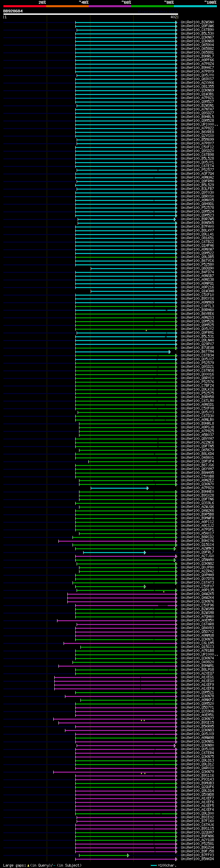
Task: Click the short cyan alignment bar for UniRef100_B6TTM4
Action: click(x=123, y=352)
